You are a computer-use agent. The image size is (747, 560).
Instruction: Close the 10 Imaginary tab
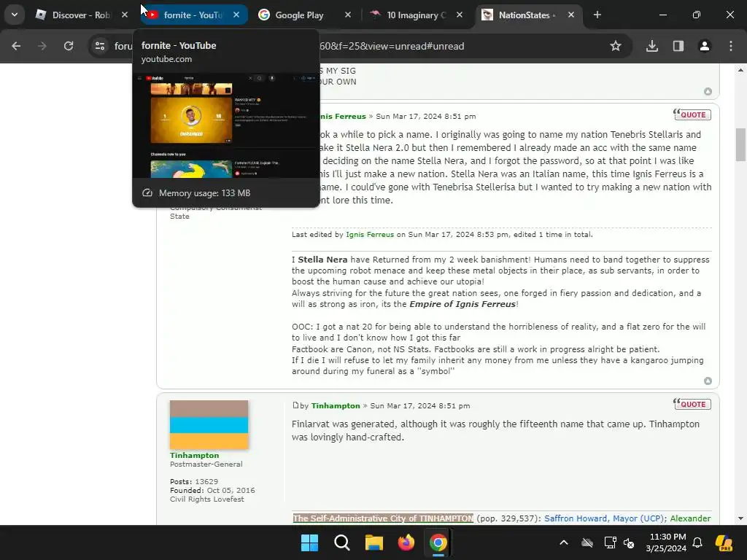pyautogui.click(x=460, y=15)
